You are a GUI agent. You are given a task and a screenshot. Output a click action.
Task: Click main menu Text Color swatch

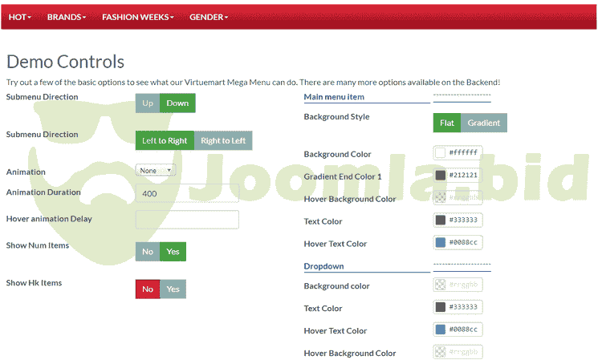[440, 220]
